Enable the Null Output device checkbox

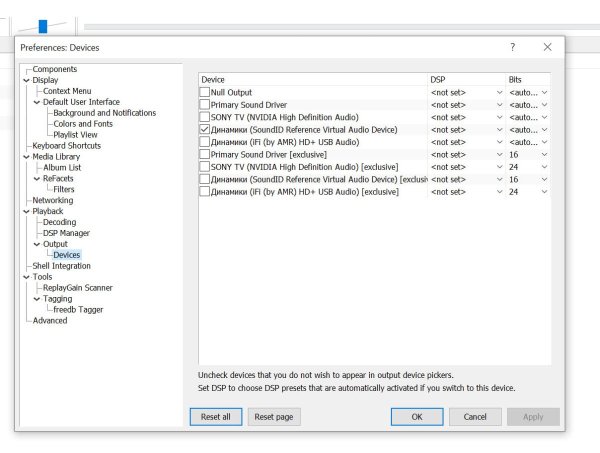205,92
